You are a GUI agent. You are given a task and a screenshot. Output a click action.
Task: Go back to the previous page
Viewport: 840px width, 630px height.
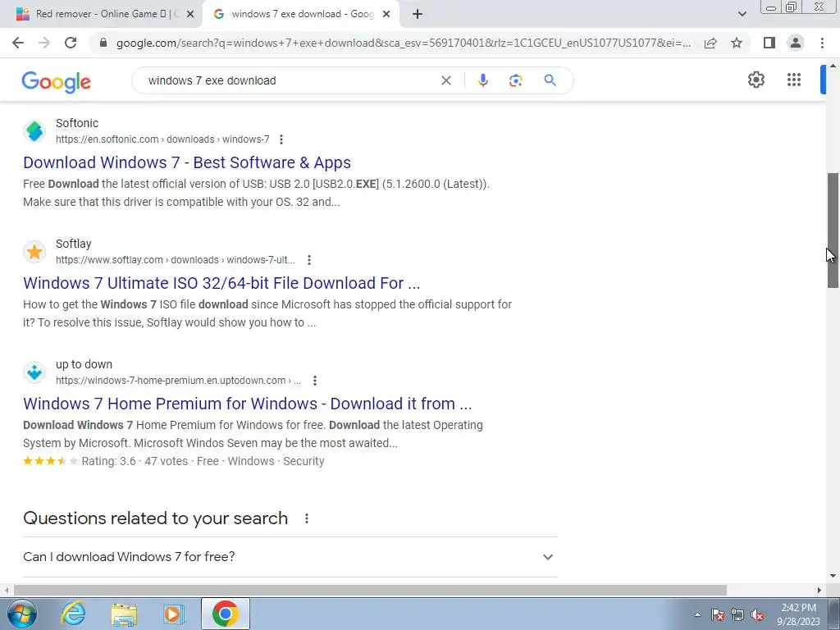pos(18,43)
